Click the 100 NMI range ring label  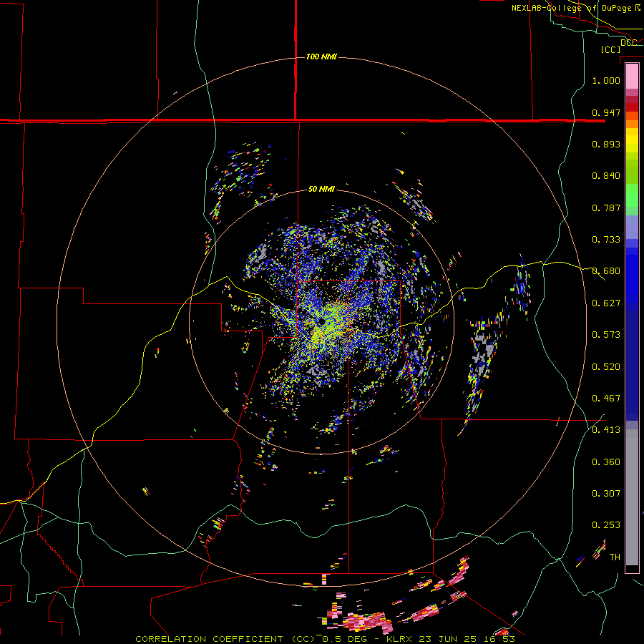pyautogui.click(x=321, y=57)
